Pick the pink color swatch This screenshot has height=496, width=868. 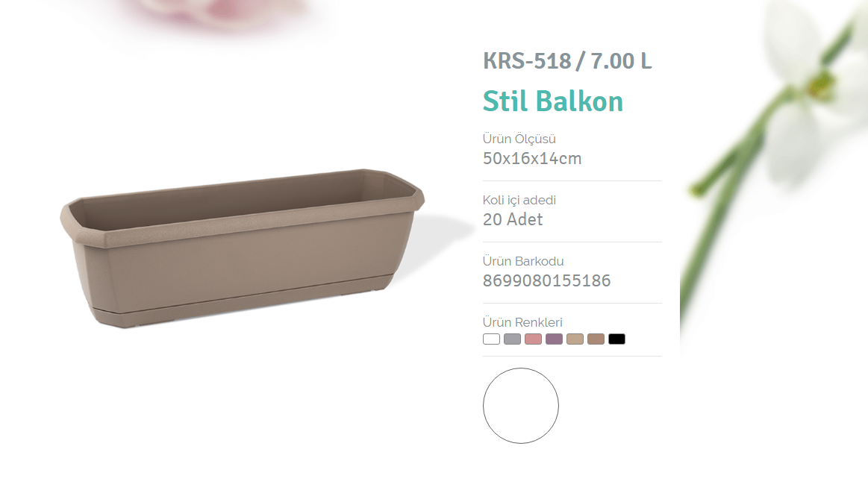pyautogui.click(x=533, y=339)
